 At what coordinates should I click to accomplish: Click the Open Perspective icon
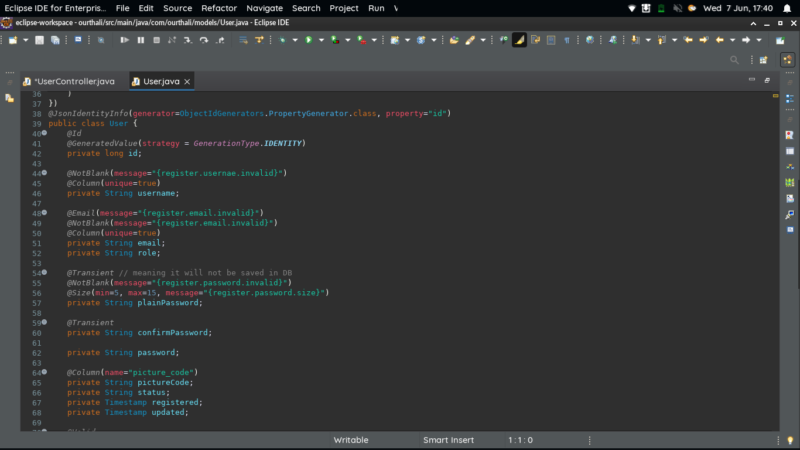pyautogui.click(x=763, y=60)
